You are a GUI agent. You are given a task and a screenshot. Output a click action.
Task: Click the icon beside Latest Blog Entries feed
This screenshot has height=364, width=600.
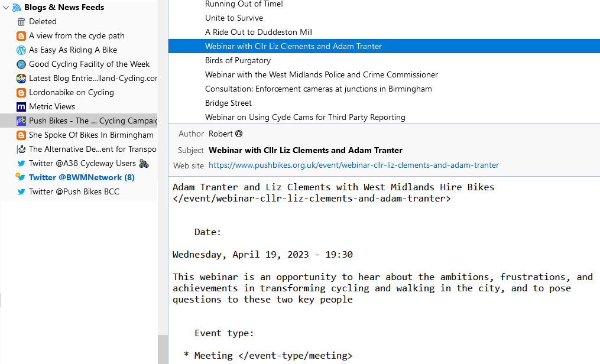21,78
